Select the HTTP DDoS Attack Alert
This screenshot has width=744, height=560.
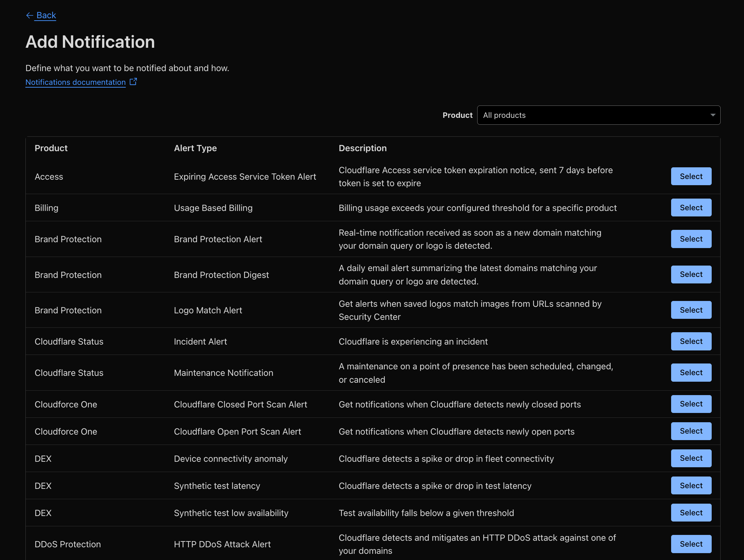coord(691,544)
